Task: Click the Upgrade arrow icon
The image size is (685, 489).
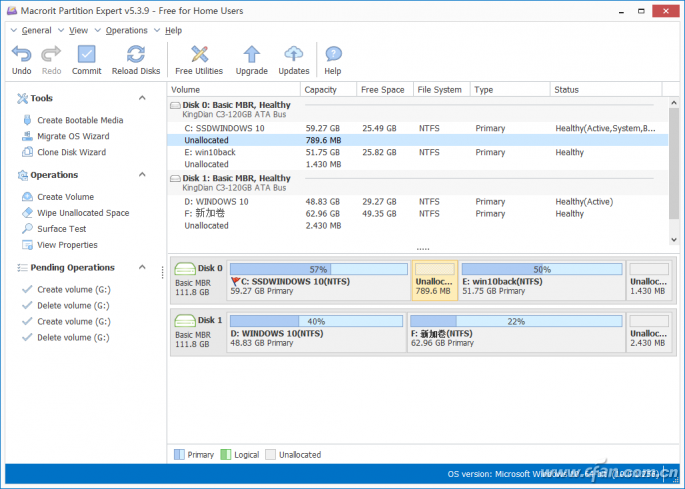Action: click(252, 55)
